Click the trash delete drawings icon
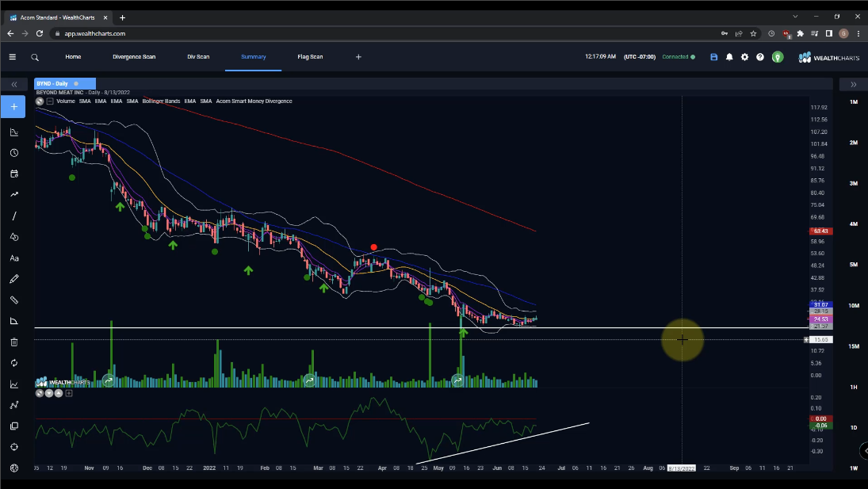This screenshot has height=489, width=868. click(13, 342)
